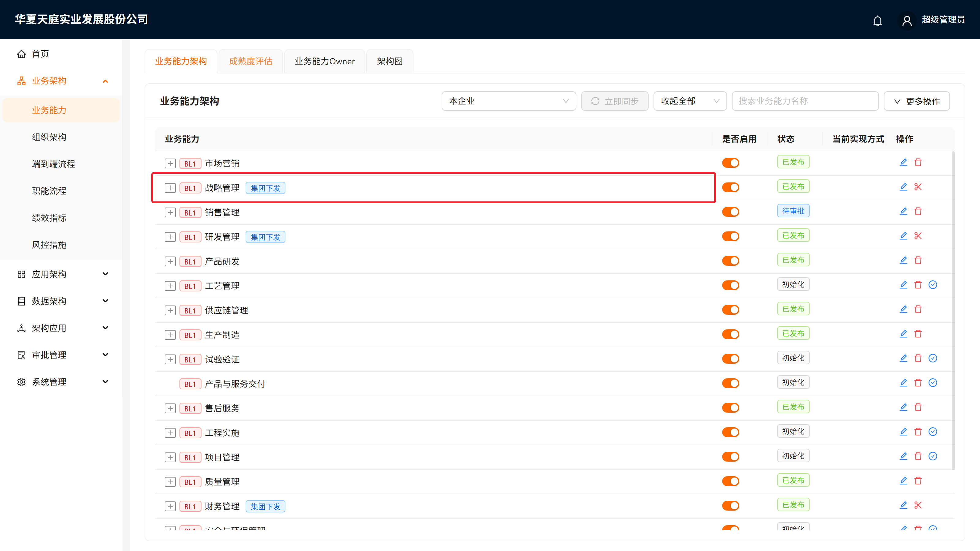Toggle enable switch for 市场营销
Screen dimensions: 980x551
coord(730,163)
